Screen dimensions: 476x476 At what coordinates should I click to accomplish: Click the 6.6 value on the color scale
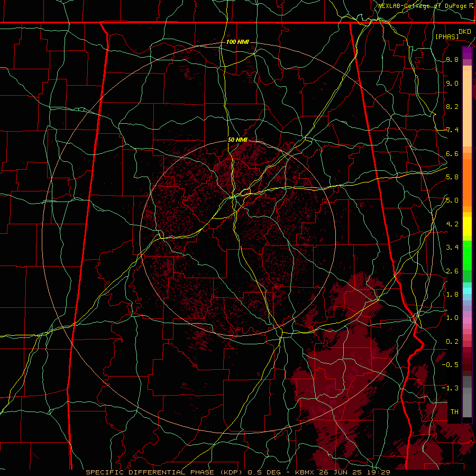pos(452,153)
